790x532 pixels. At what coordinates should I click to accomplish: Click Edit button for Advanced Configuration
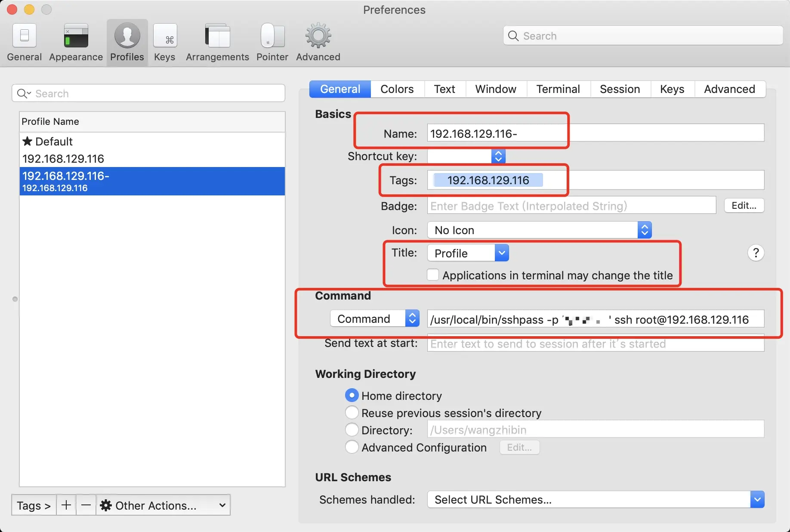[x=519, y=447]
